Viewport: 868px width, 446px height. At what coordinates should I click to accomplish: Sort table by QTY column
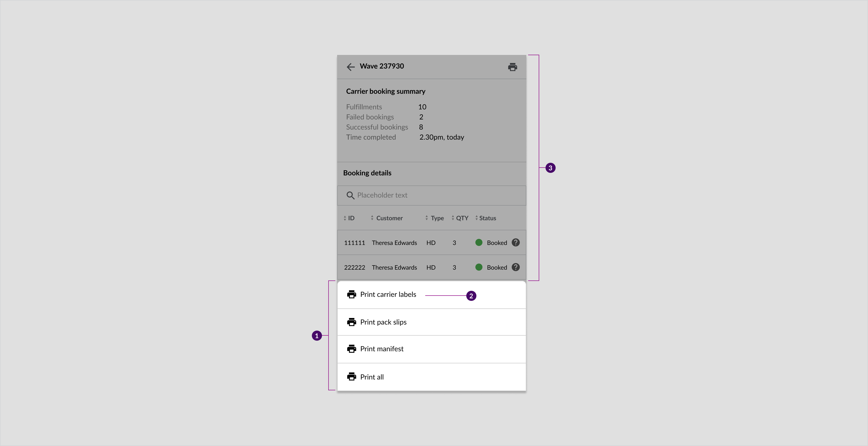[460, 218]
